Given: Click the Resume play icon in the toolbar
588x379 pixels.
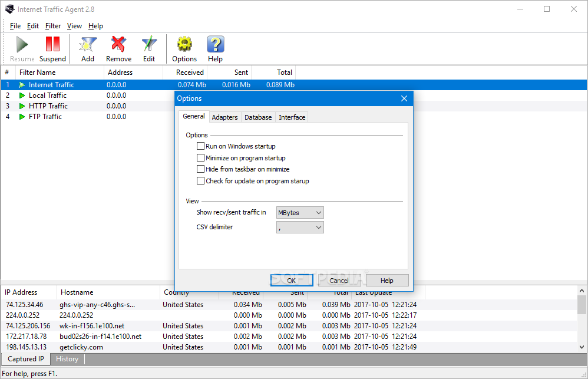Looking at the screenshot, I should pos(22,44).
